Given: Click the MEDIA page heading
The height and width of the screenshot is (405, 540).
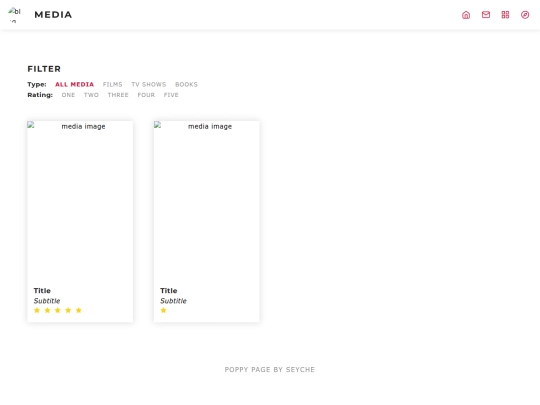Looking at the screenshot, I should [53, 15].
